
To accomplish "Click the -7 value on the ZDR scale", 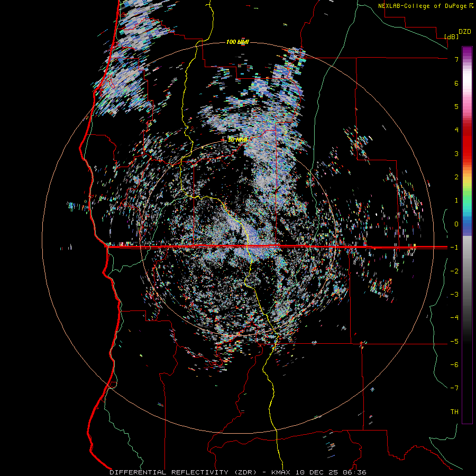I will [x=454, y=388].
